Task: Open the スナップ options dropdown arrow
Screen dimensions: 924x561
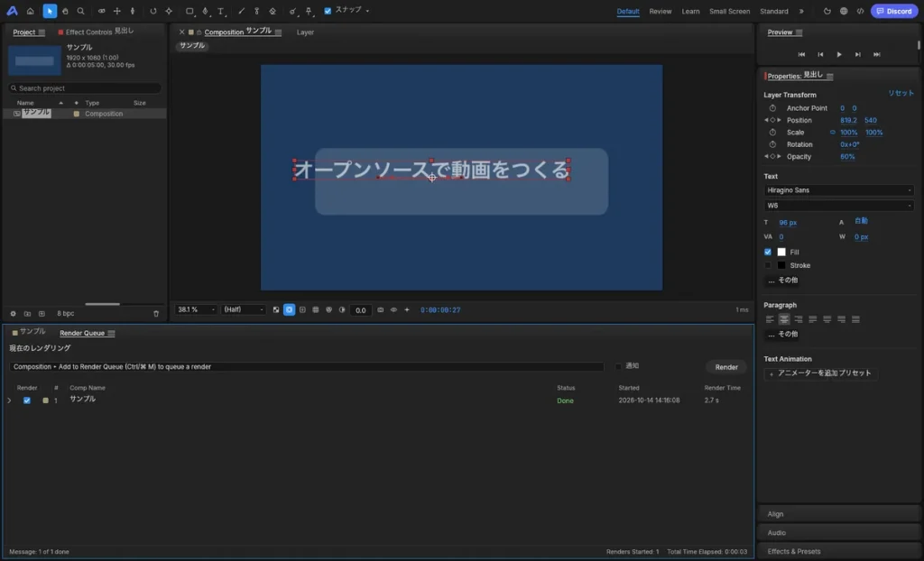Action: point(368,11)
